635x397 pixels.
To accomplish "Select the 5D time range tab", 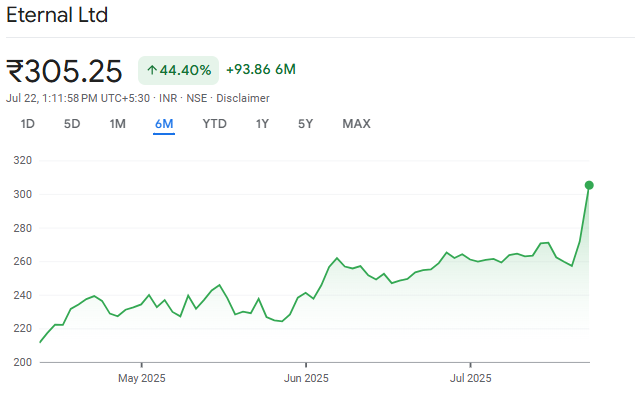I will pos(72,124).
